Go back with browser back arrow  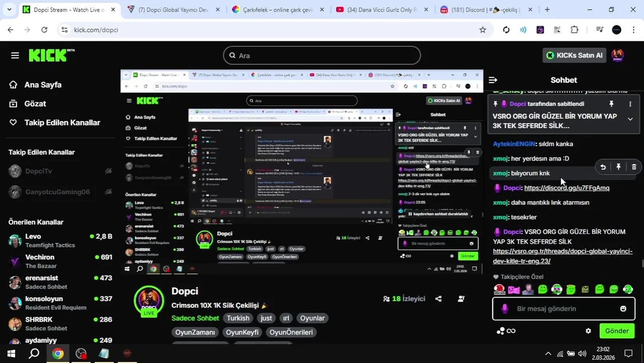[x=11, y=30]
